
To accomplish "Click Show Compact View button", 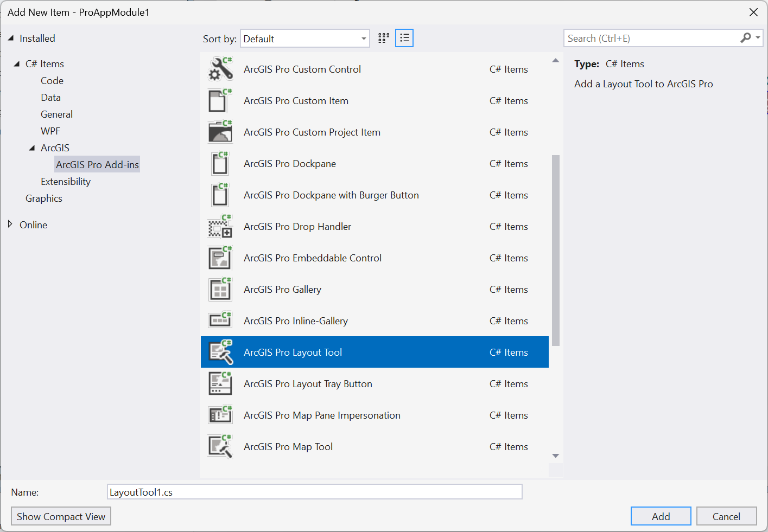I will point(61,516).
